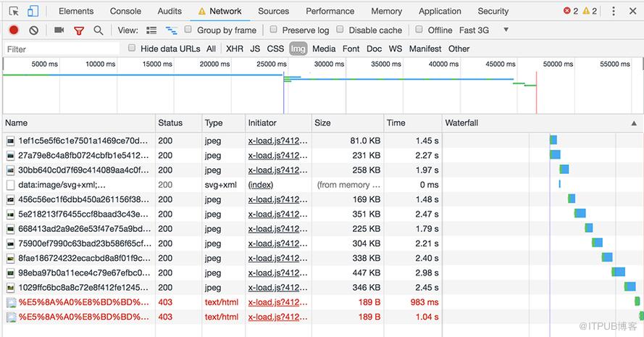Viewport: 644px width, 337px height.
Task: Filter requests by XHR
Action: [x=235, y=49]
